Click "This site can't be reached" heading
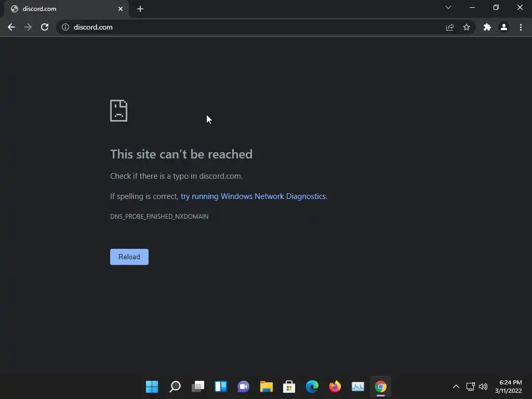The height and width of the screenshot is (399, 532). click(181, 154)
